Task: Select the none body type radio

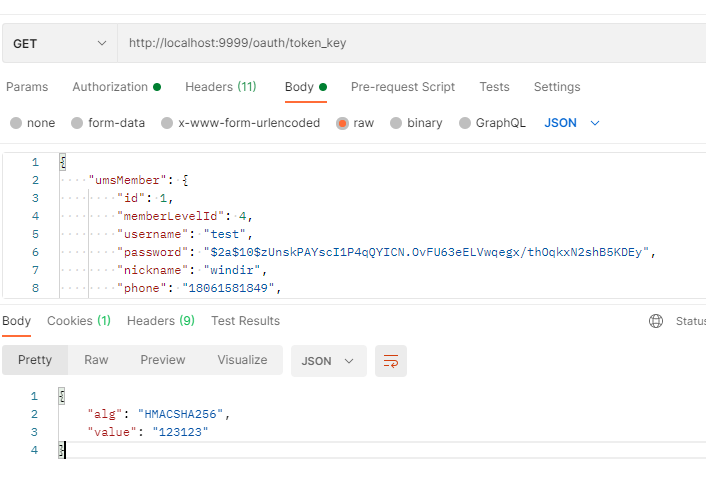Action: click(x=16, y=123)
